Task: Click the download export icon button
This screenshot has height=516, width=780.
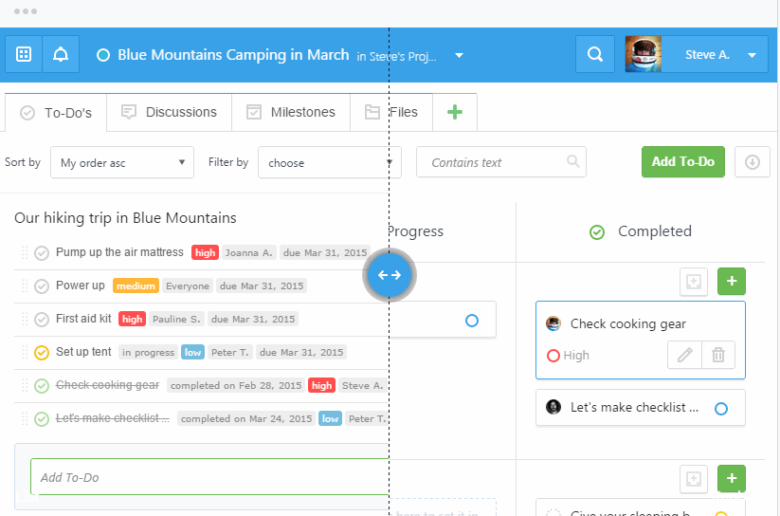Action: (752, 162)
